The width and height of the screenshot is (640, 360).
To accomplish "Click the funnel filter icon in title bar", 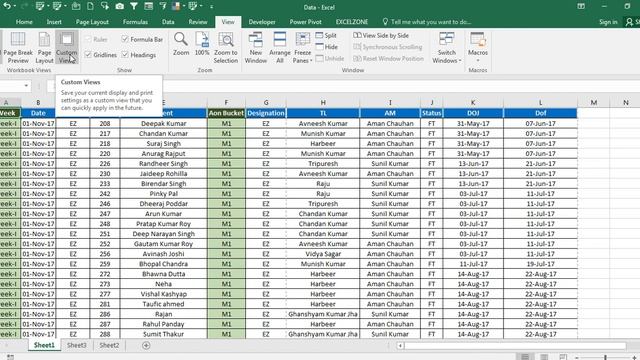I will point(134,6).
